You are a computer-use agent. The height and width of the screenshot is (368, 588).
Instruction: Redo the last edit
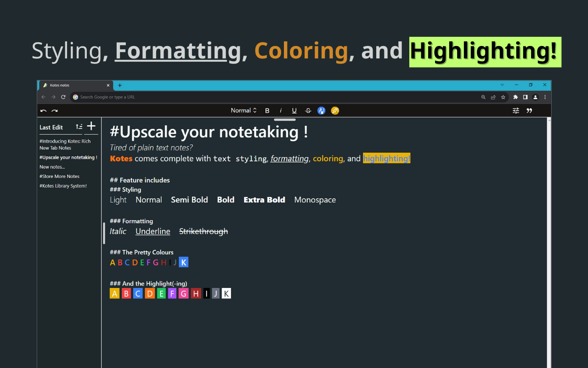coord(55,111)
